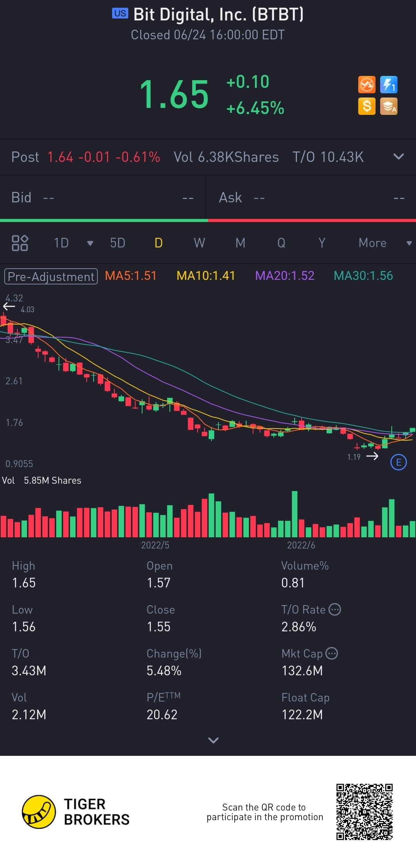
Task: Tap the T/O Rate value 2.86%
Action: coord(299,627)
